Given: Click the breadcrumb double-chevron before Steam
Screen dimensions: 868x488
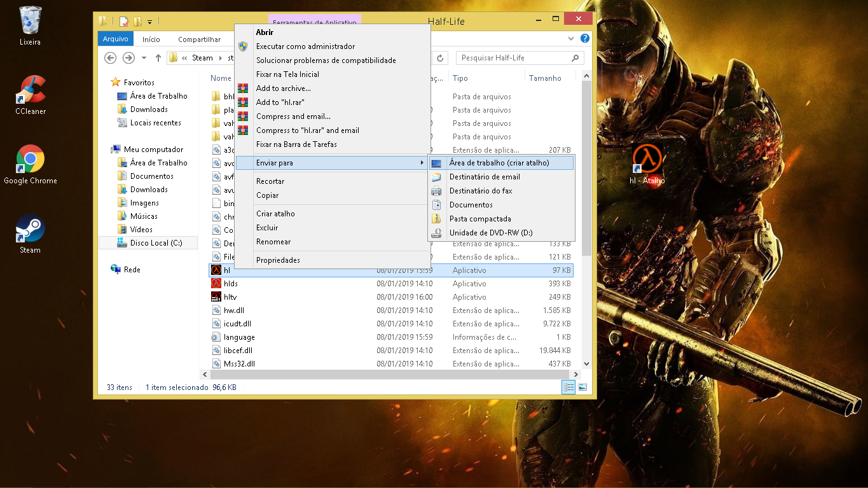Looking at the screenshot, I should 184,58.
